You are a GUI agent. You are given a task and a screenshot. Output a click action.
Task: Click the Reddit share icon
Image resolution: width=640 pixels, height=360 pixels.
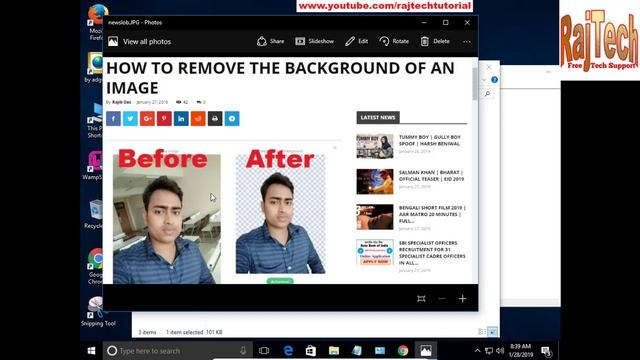198,119
